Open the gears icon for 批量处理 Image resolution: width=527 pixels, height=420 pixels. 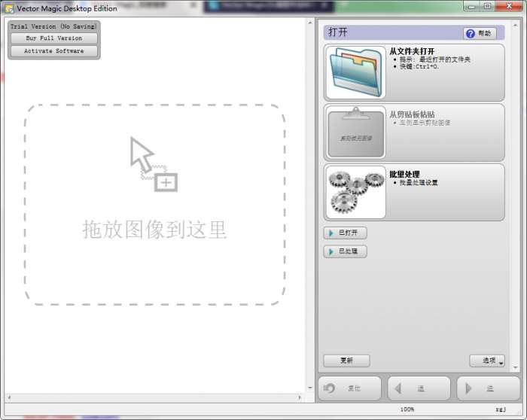point(356,192)
